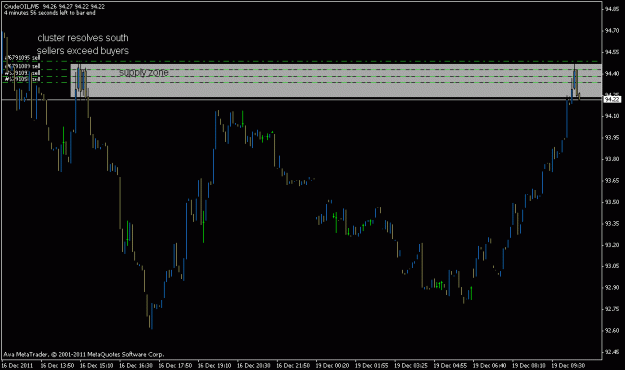Image resolution: width=625 pixels, height=370 pixels.
Task: Click the "19 Dec 00:20" time axis label
Action: (x=332, y=365)
